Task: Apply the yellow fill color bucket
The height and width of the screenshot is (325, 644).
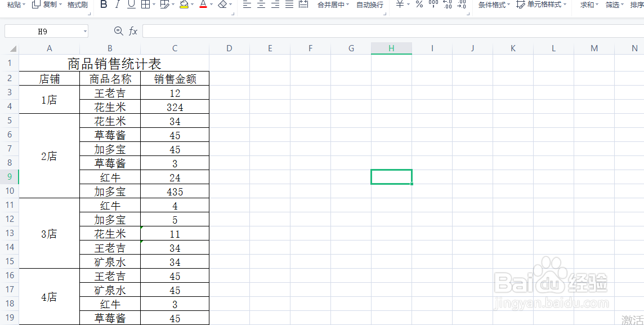Action: [x=184, y=5]
